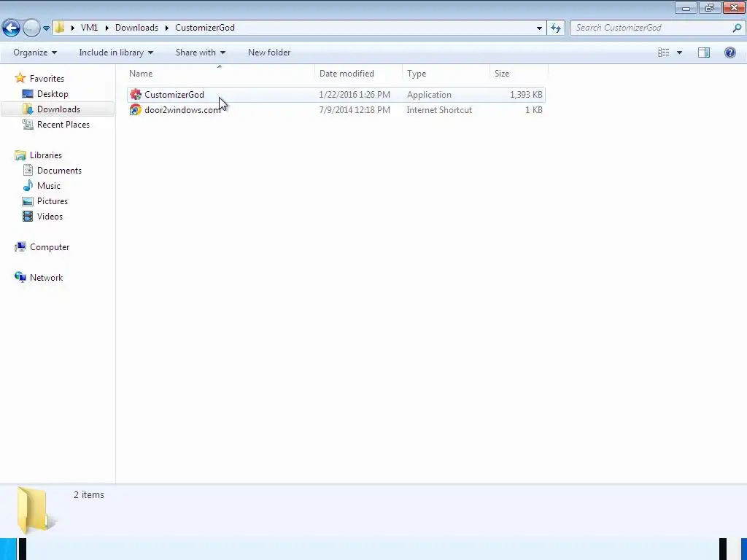Open the Music library
747x560 pixels.
click(x=49, y=186)
